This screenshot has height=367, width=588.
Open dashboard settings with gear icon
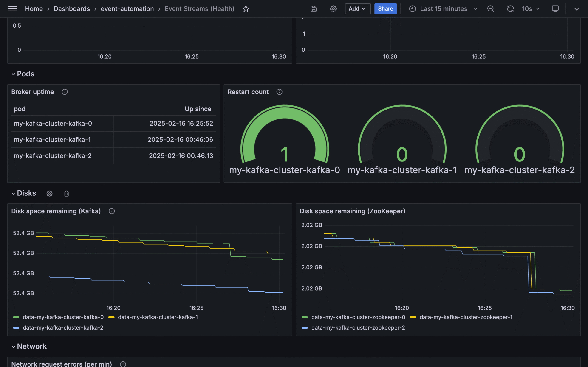(x=333, y=9)
